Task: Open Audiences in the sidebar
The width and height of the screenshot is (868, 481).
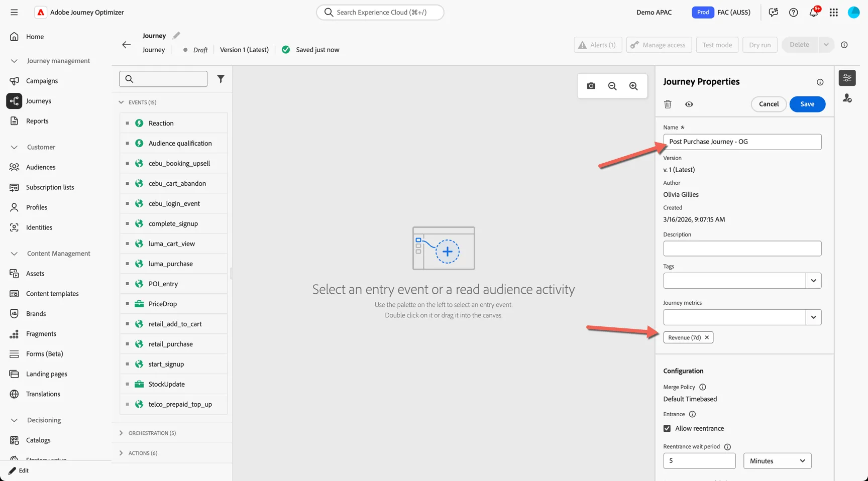Action: point(41,167)
